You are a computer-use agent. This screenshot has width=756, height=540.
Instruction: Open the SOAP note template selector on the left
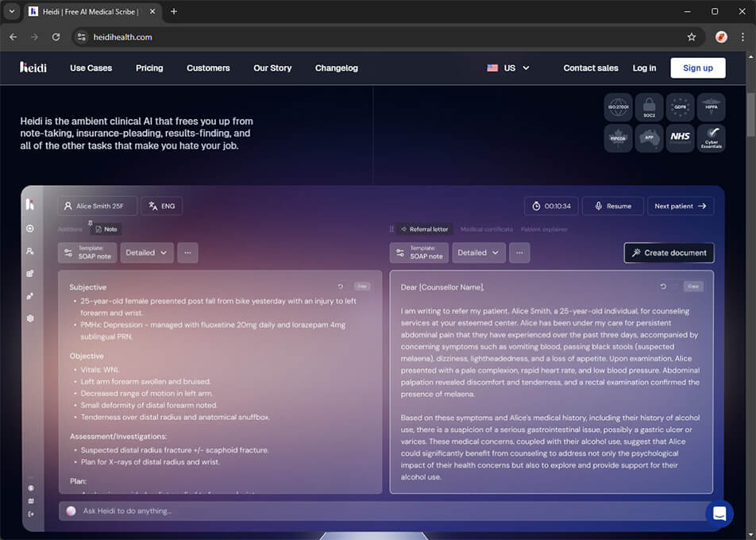[87, 253]
